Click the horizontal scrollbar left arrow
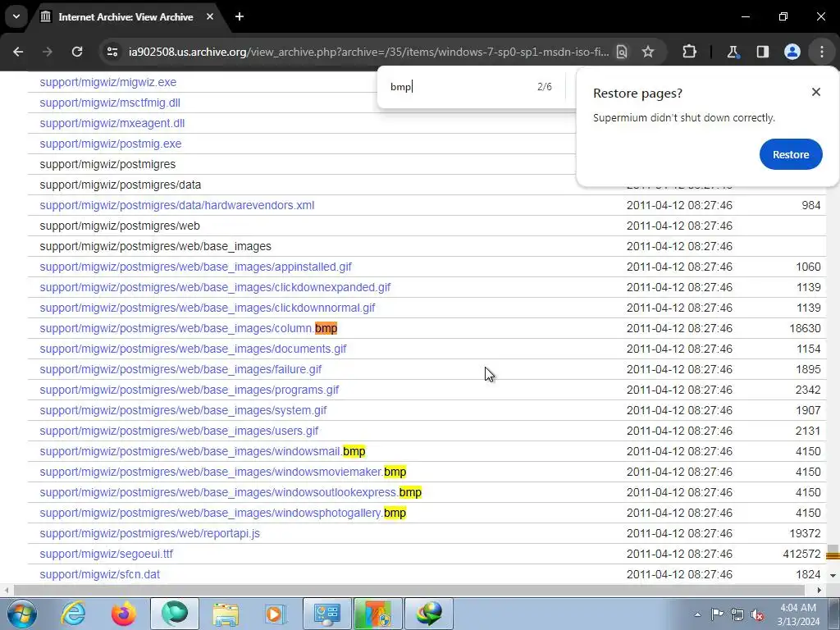 coord(6,590)
